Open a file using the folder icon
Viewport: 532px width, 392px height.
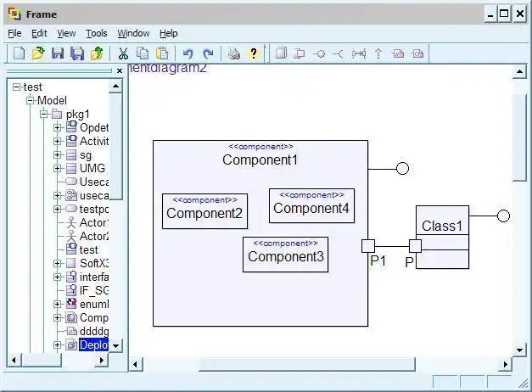click(x=38, y=53)
